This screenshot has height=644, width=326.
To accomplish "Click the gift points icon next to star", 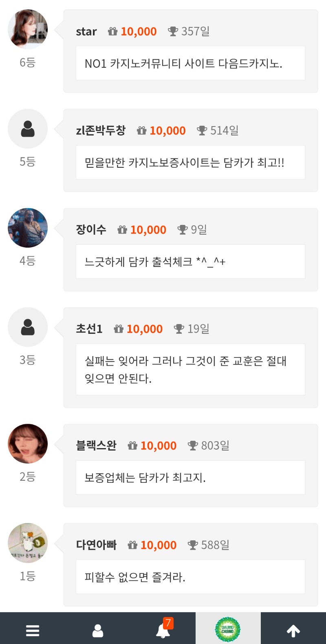I will pos(112,31).
